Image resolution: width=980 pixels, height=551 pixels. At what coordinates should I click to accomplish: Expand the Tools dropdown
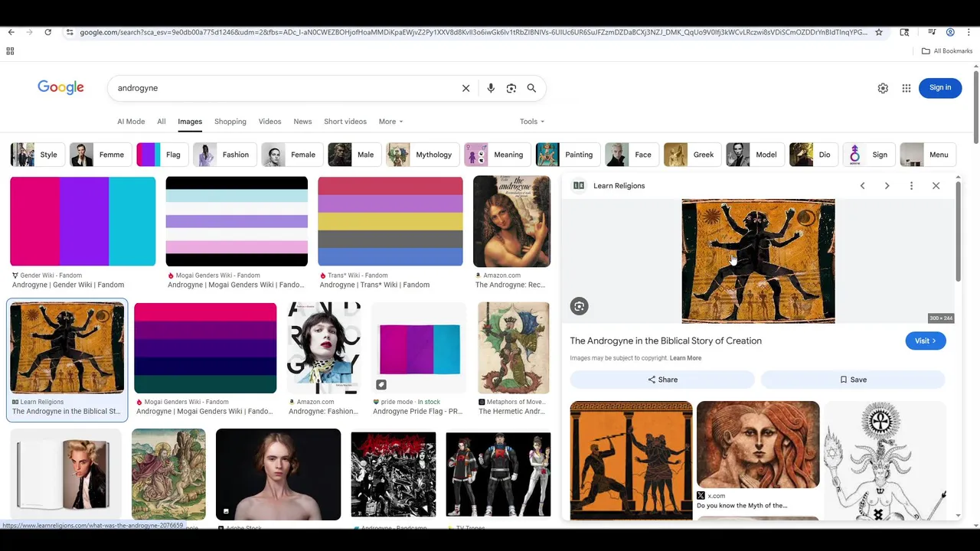point(531,122)
